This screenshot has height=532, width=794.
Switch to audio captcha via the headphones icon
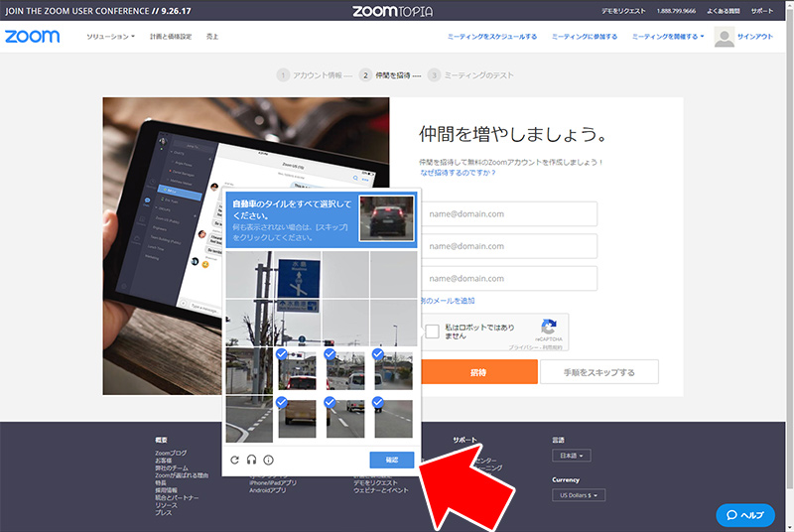tap(251, 460)
